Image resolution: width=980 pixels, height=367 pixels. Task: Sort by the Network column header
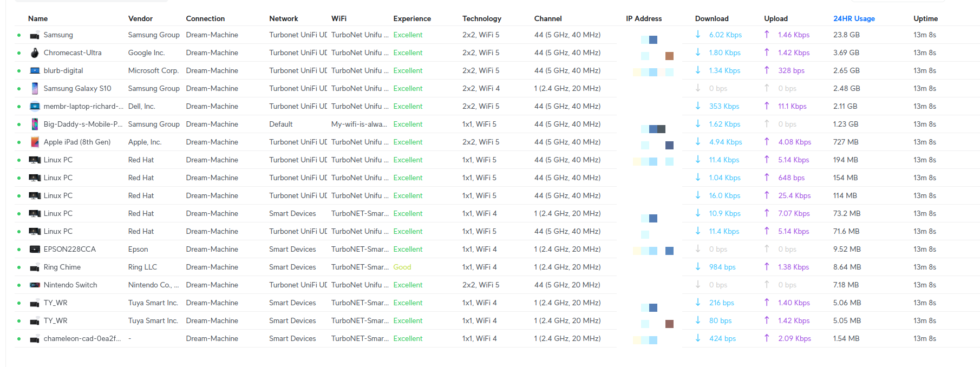pos(284,18)
